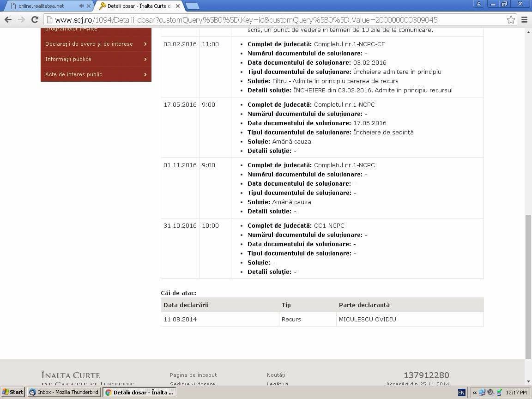
Task: Open the Windows Start menu
Action: click(x=12, y=392)
